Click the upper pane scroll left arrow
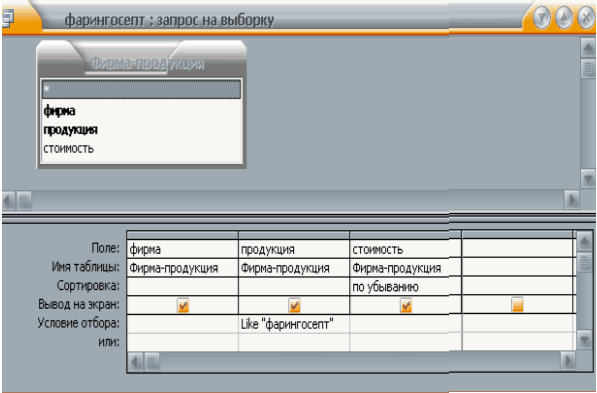Image resolution: width=597 pixels, height=393 pixels. (8, 201)
